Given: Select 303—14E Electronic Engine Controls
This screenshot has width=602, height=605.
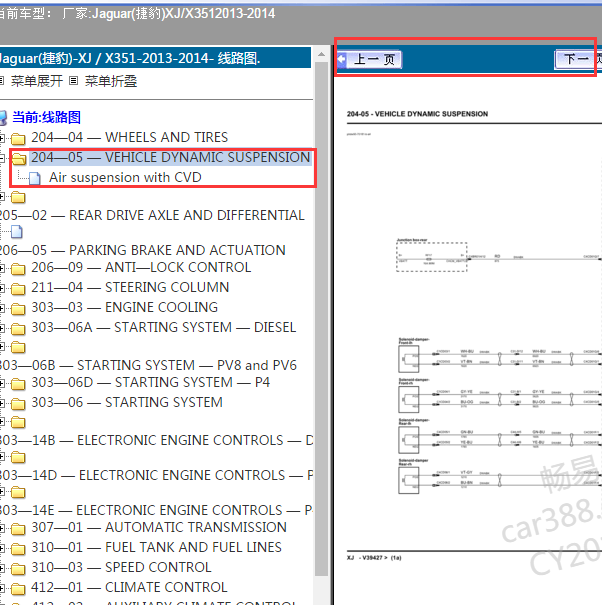Looking at the screenshot, I should click(156, 510).
